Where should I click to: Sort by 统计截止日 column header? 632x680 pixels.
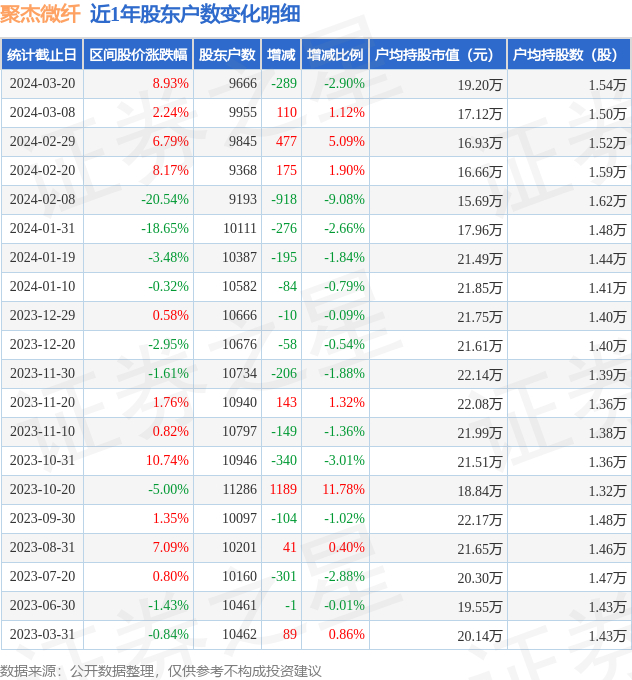coord(42,55)
